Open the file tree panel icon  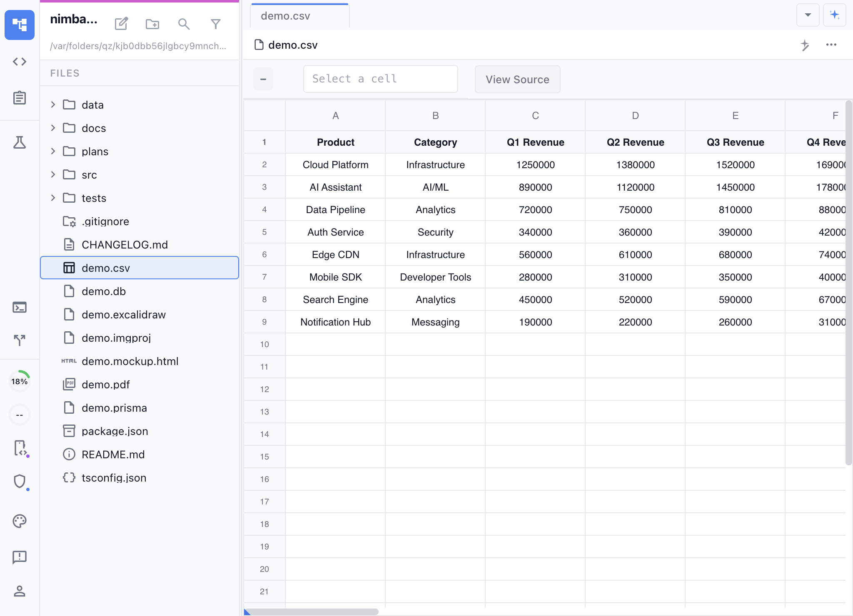[x=19, y=25]
